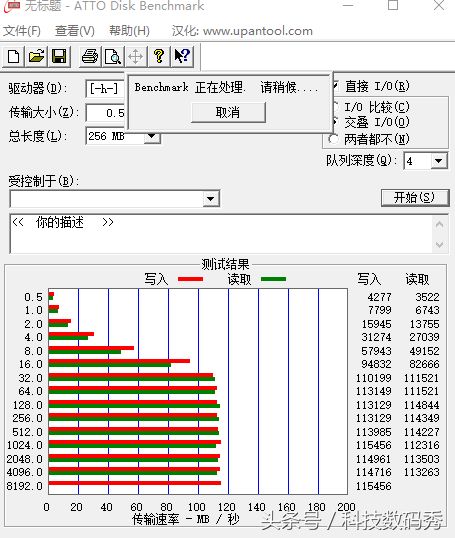The height and width of the screenshot is (538, 455).
Task: Open print preview magnifier icon
Action: coord(113,56)
